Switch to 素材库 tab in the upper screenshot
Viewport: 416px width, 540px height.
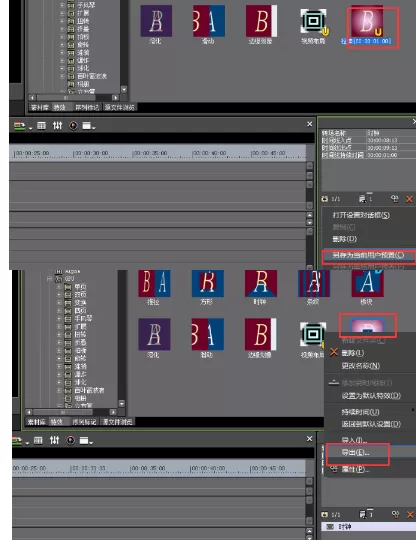(x=39, y=107)
